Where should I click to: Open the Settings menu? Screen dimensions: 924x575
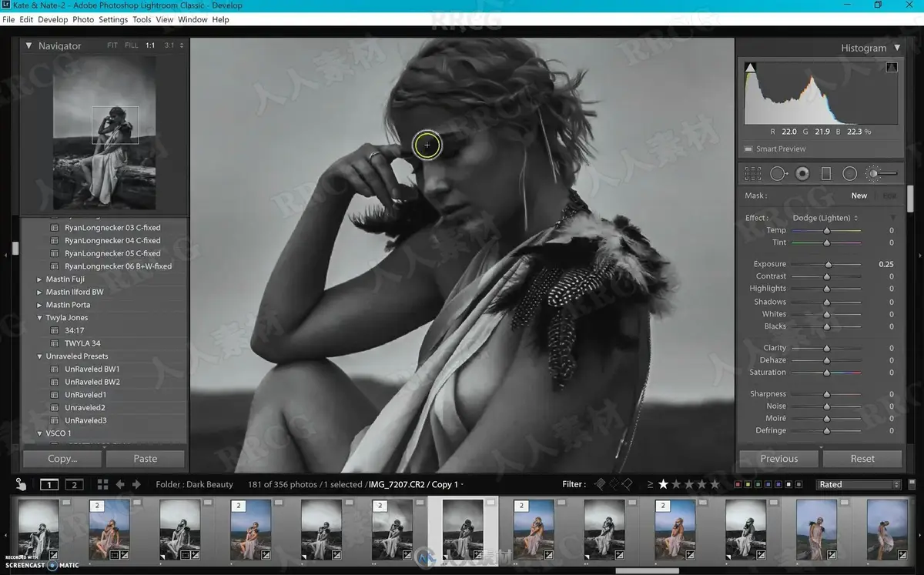tap(113, 19)
